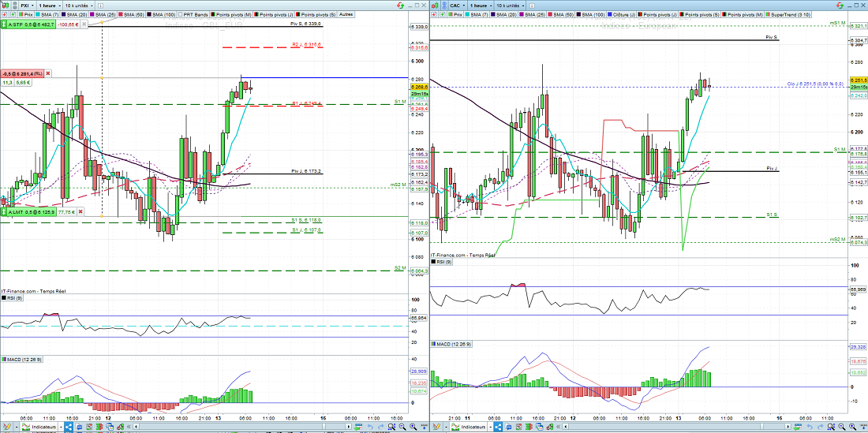Viewport: 868px width, 433px height.
Task: Click the blue share icon in CAC bottom toolbar
Action: click(x=498, y=427)
